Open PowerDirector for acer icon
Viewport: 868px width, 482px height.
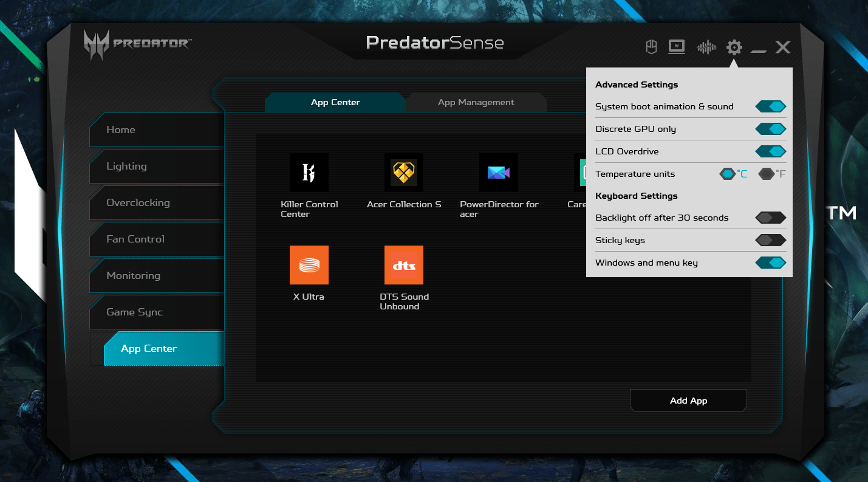pos(499,173)
